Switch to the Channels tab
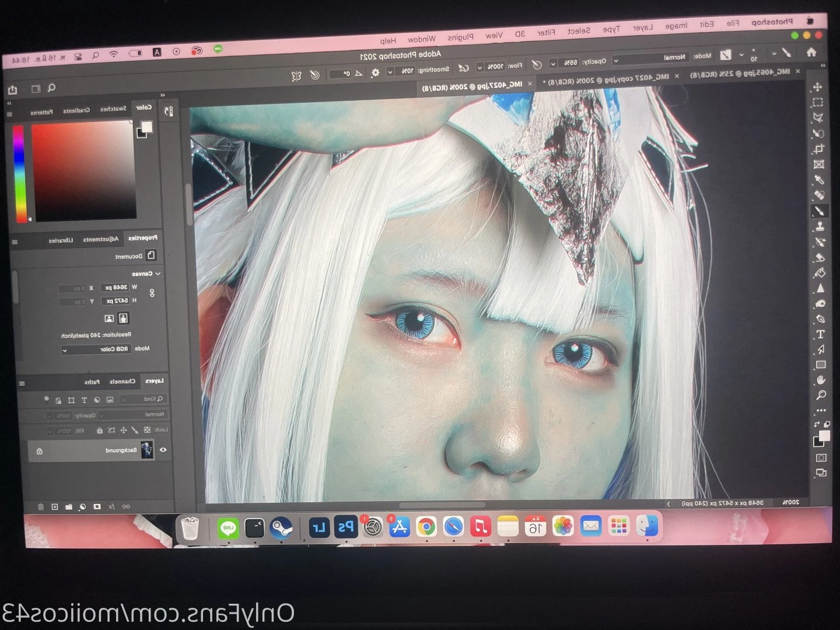 tap(123, 381)
